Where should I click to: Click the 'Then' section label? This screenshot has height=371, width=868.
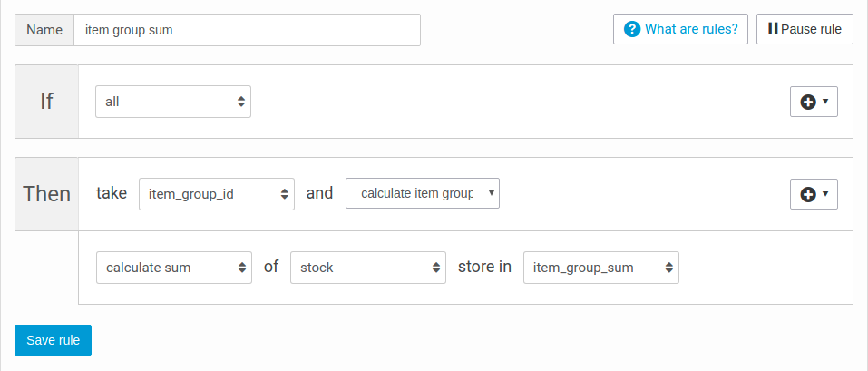point(47,193)
